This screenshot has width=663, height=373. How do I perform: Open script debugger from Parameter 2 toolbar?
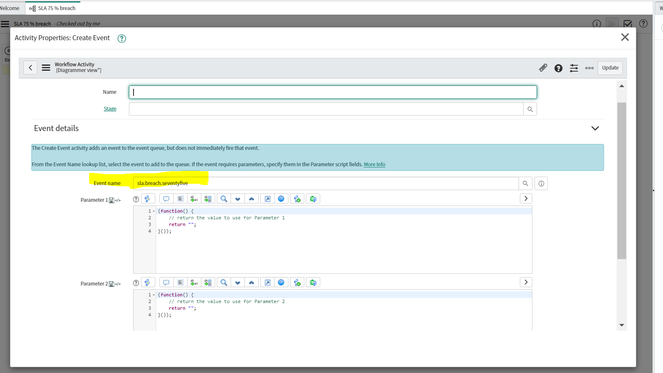click(x=297, y=282)
